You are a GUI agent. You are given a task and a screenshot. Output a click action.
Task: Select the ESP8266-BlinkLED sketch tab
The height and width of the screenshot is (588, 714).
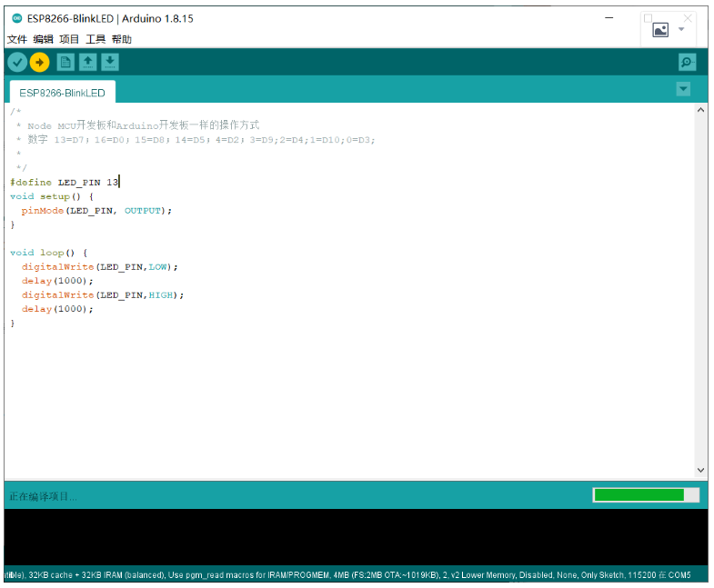(63, 93)
